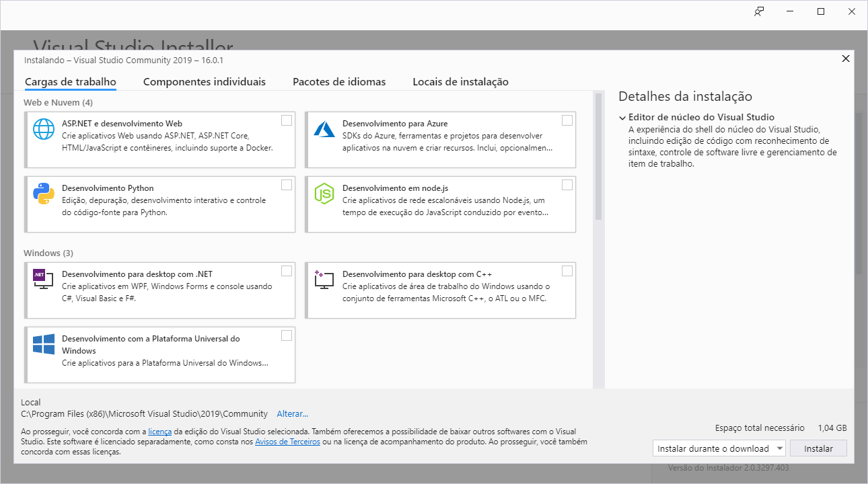Collapse Editor de núcleo do Visual Studio
Screen dimensions: 868x484
pyautogui.click(x=622, y=118)
